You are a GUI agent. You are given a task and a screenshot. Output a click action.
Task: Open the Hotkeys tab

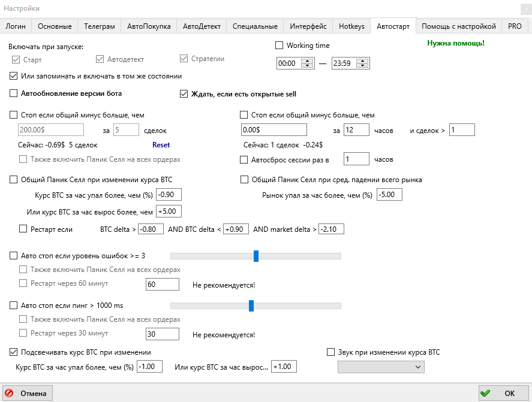point(351,26)
